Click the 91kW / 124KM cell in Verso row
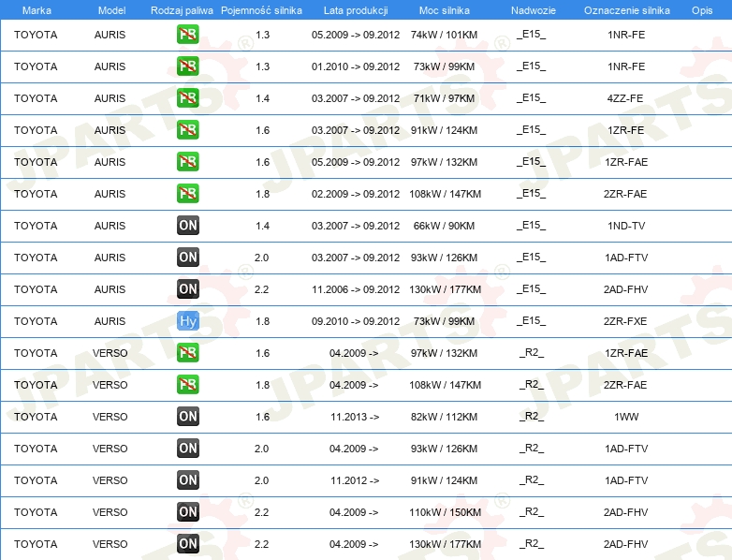The width and height of the screenshot is (732, 560). (x=444, y=480)
